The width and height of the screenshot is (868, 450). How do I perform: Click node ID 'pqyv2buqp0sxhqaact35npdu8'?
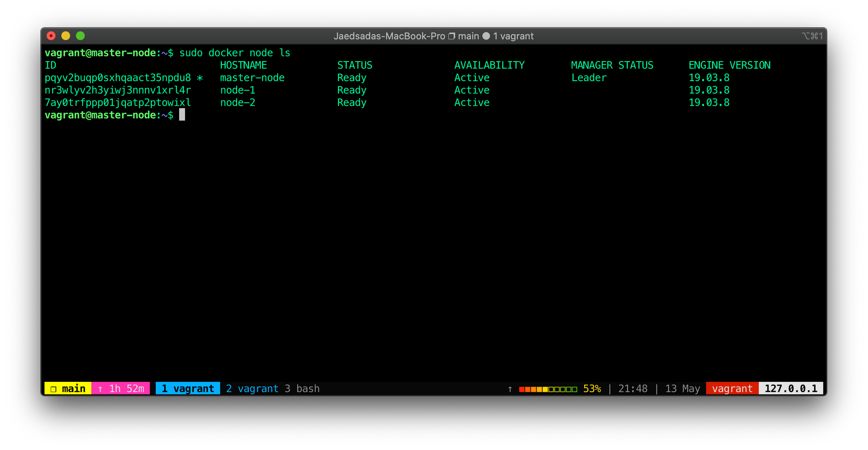click(118, 78)
